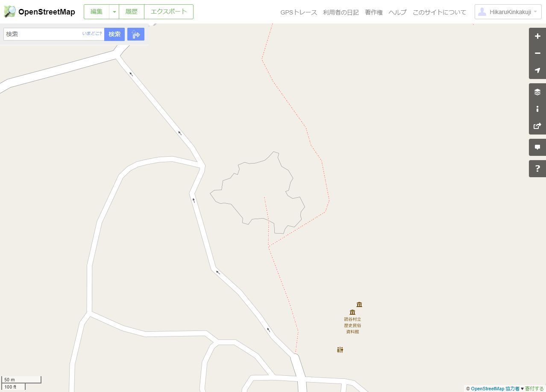Activate the query features question mark
546x392 pixels.
click(x=537, y=169)
